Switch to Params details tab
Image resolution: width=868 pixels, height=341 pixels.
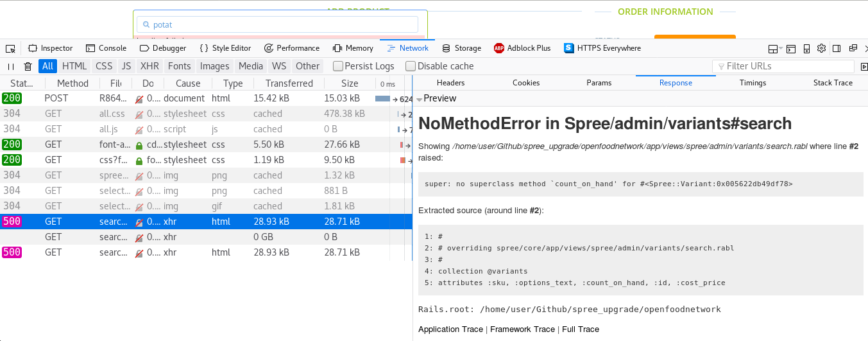click(599, 83)
